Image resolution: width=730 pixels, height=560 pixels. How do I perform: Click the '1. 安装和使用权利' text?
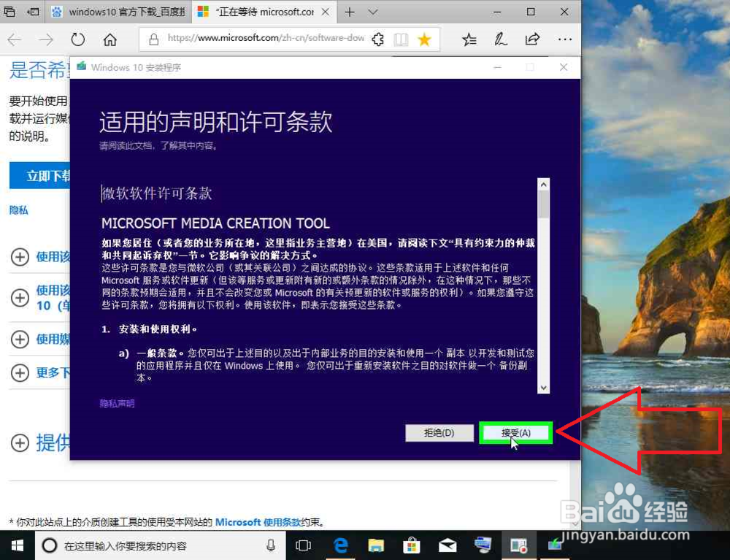[150, 329]
